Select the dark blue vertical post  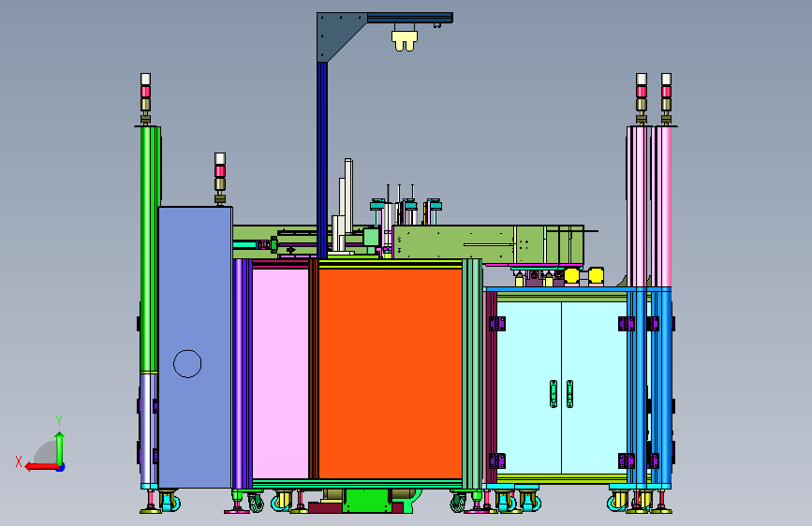[322, 160]
